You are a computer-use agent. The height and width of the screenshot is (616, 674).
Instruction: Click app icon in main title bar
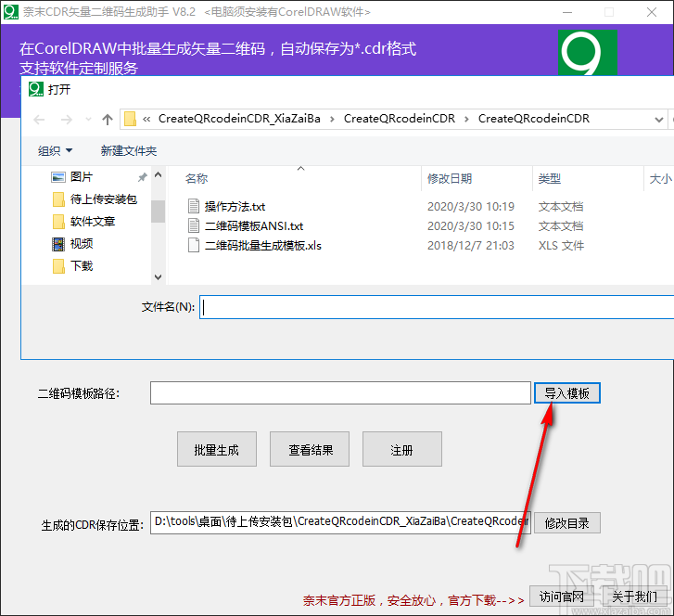[10, 12]
